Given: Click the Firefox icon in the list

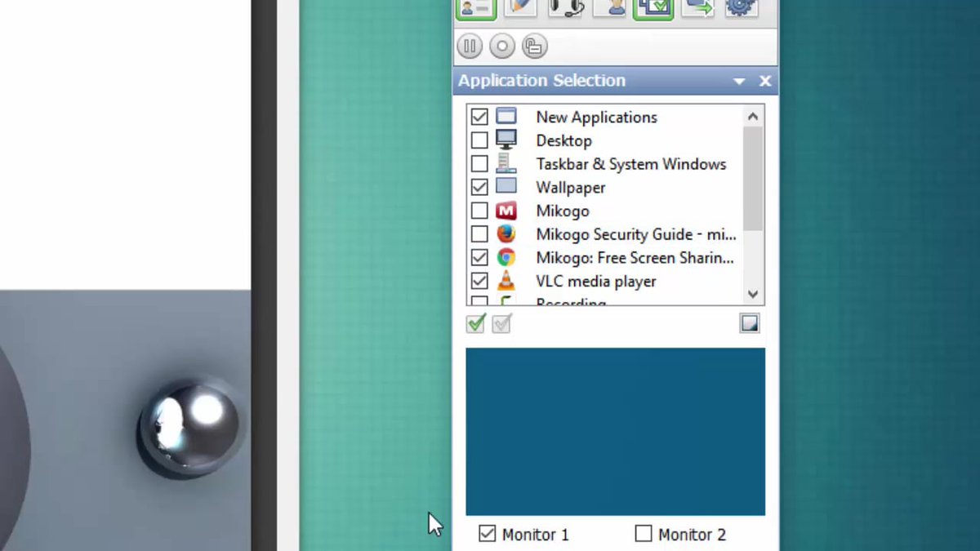Looking at the screenshot, I should coord(506,234).
